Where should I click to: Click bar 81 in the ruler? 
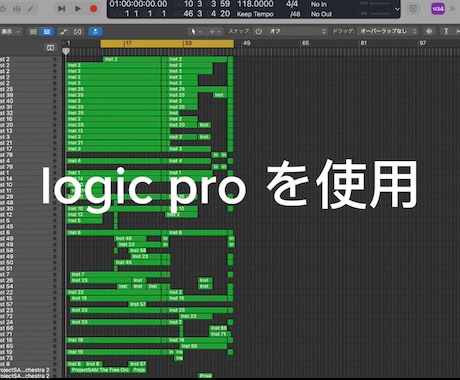click(364, 43)
